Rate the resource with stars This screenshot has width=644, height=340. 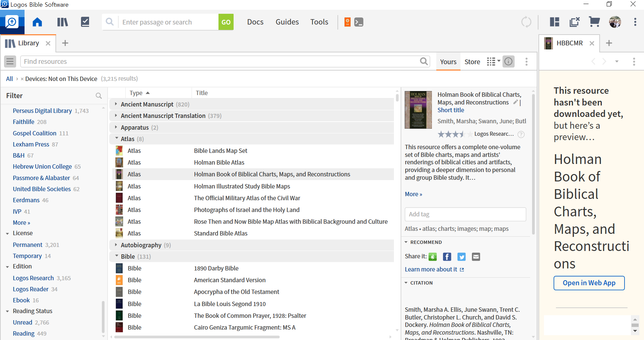tap(455, 134)
